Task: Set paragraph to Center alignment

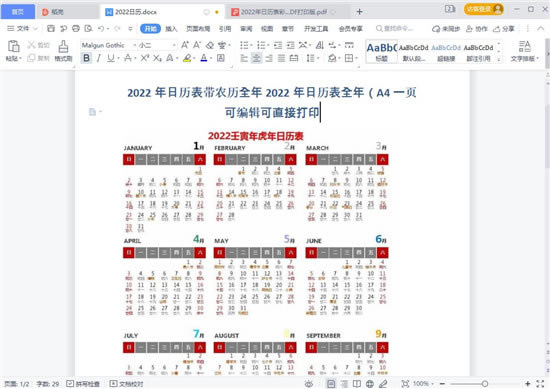Action: 256,58
